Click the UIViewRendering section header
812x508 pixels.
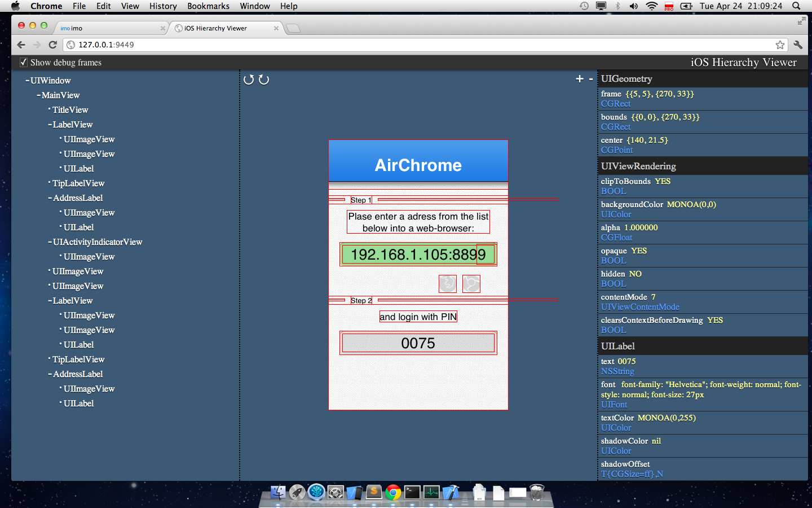point(703,166)
